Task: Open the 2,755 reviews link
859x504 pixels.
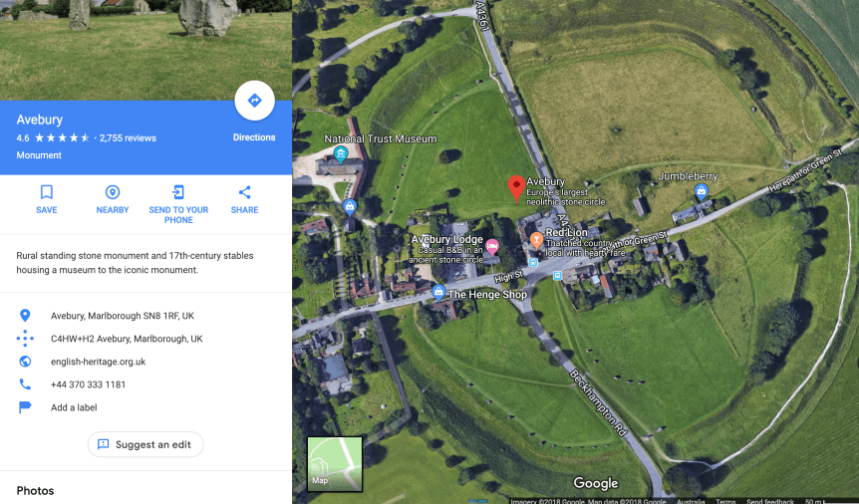Action: pos(128,138)
